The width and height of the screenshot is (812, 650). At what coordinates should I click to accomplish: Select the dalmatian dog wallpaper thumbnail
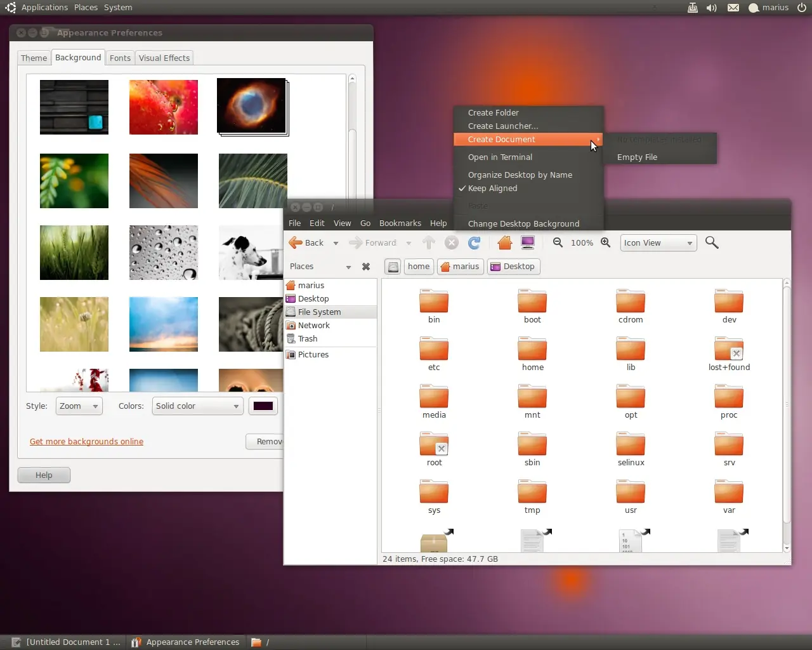click(251, 253)
